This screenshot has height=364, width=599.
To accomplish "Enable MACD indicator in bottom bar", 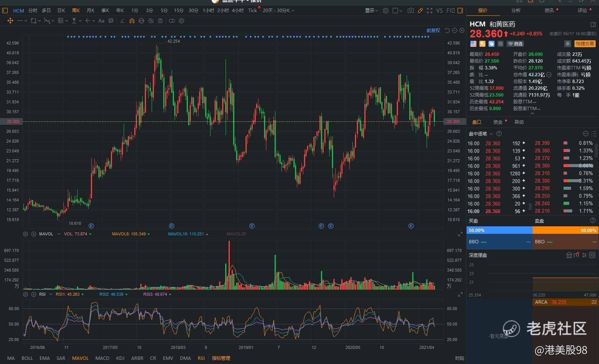I will [x=102, y=358].
